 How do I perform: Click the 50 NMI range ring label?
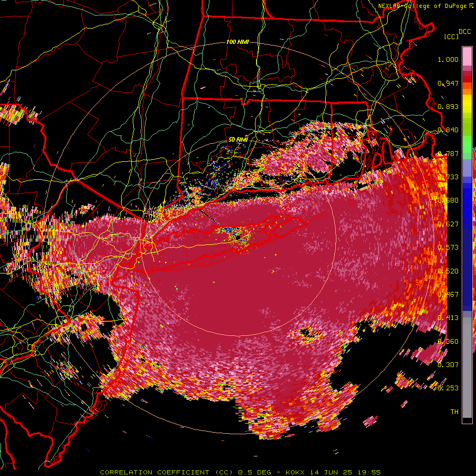(238, 140)
